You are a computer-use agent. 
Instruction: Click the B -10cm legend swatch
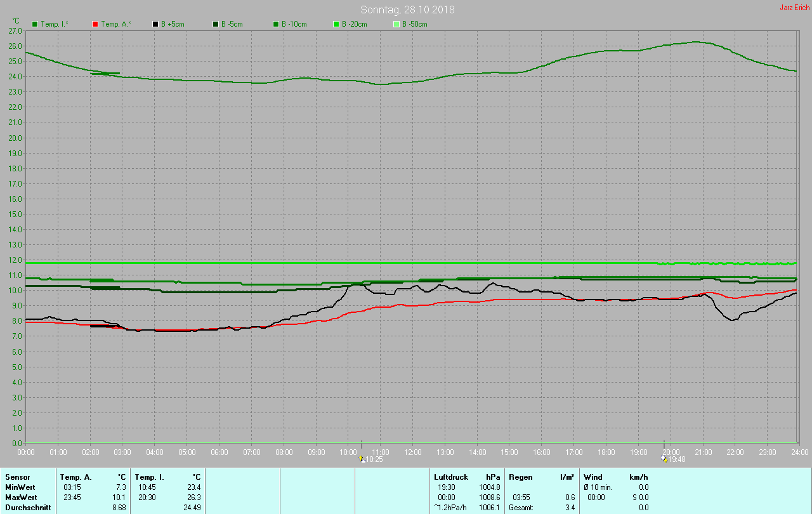click(x=276, y=24)
